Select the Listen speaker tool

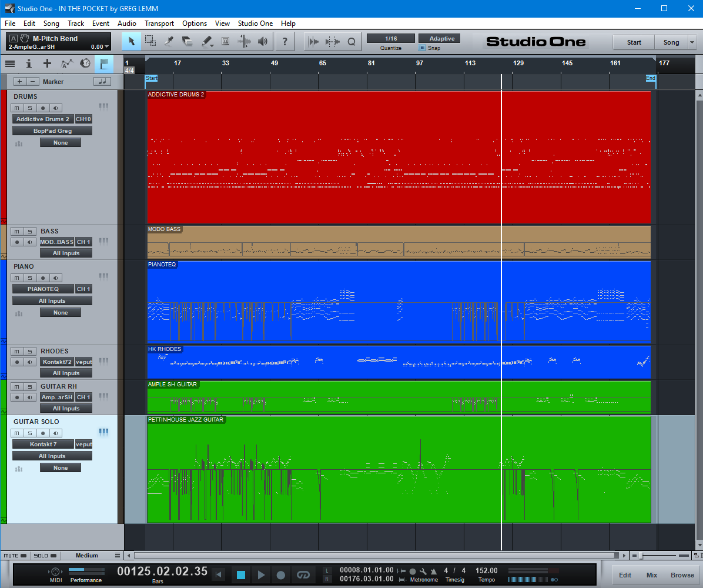(263, 42)
